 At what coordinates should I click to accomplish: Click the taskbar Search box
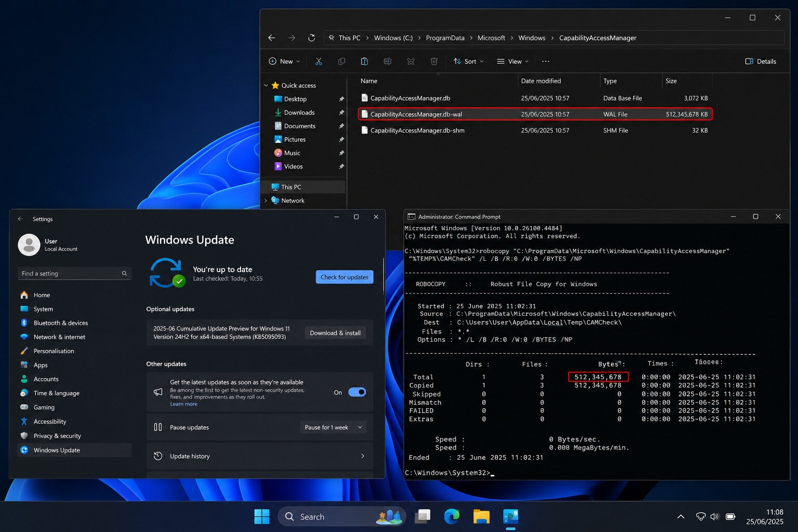point(342,516)
